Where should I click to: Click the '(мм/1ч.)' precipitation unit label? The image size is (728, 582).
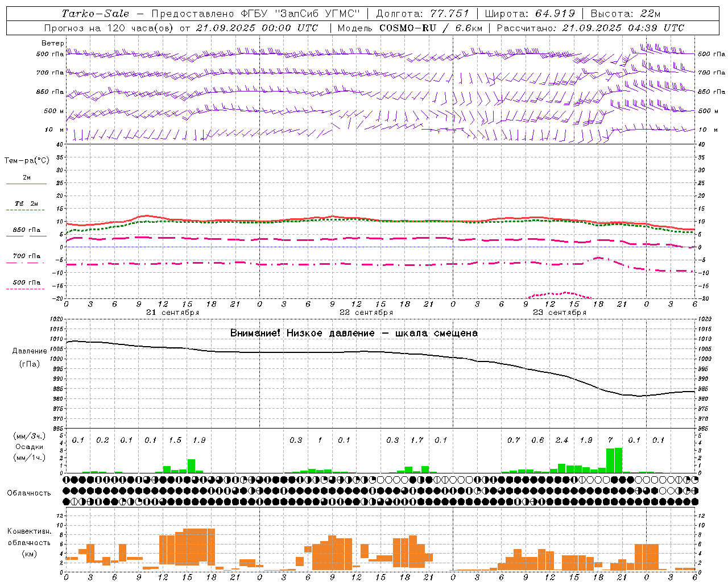click(29, 458)
